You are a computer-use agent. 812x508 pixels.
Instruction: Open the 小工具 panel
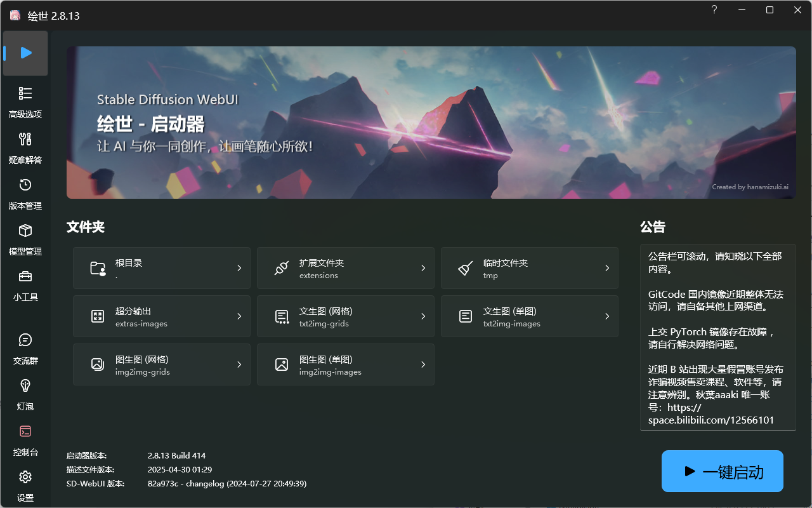pos(25,284)
